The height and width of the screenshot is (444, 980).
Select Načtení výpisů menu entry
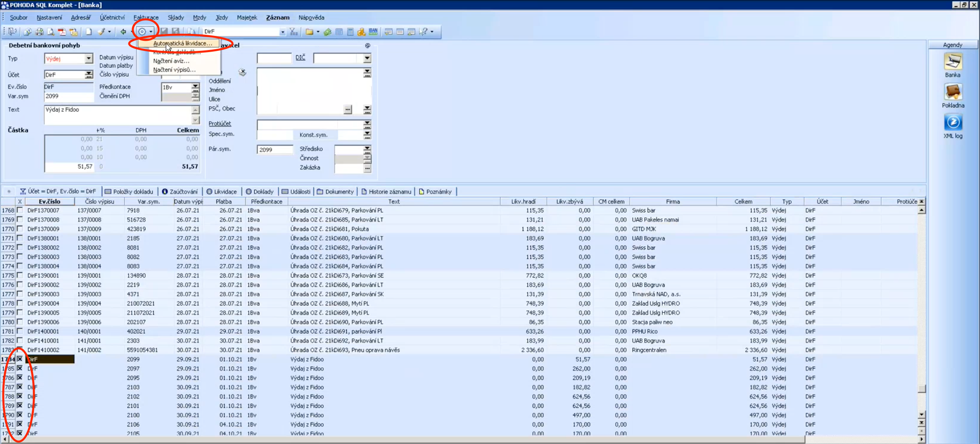pos(174,70)
